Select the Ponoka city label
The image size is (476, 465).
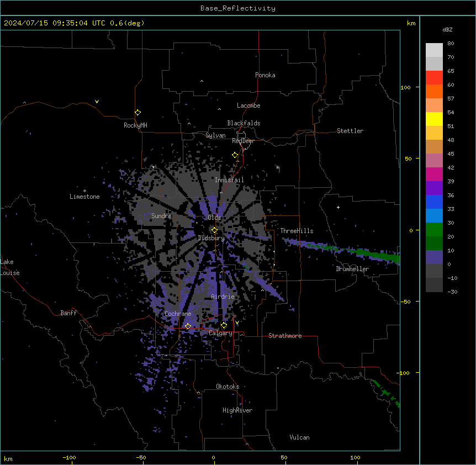pos(265,75)
